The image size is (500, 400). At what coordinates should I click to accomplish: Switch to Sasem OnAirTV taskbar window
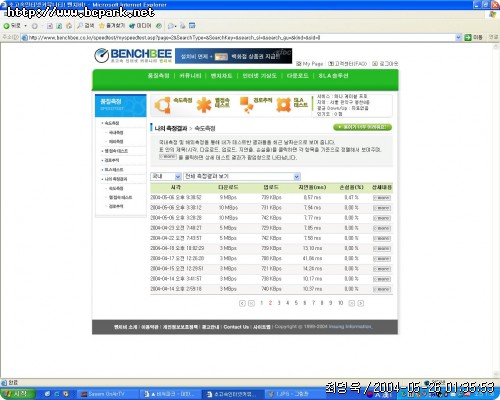coord(107,394)
